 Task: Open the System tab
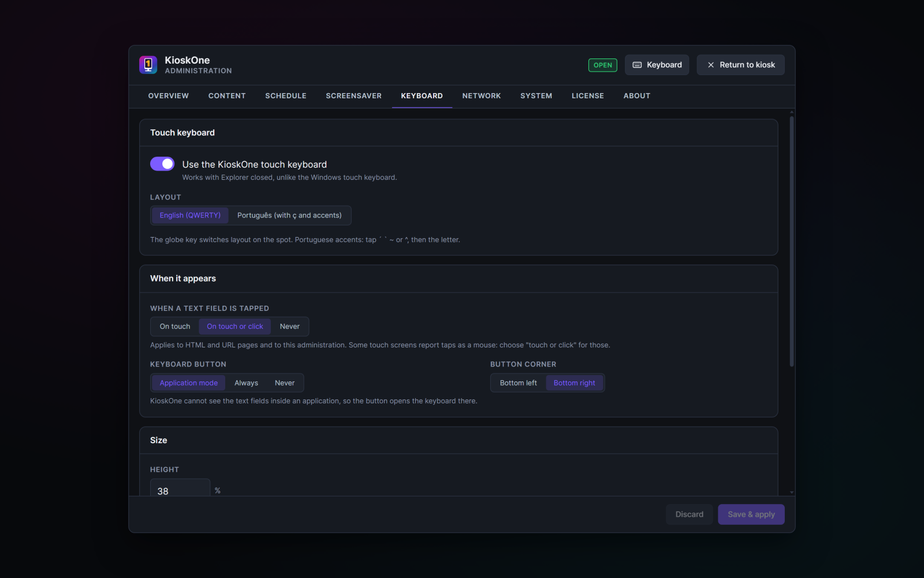tap(536, 96)
